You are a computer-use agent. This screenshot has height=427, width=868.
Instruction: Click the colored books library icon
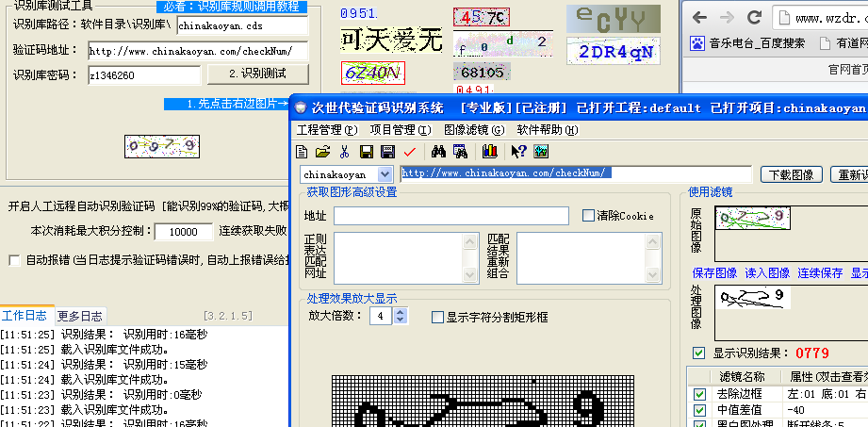490,151
